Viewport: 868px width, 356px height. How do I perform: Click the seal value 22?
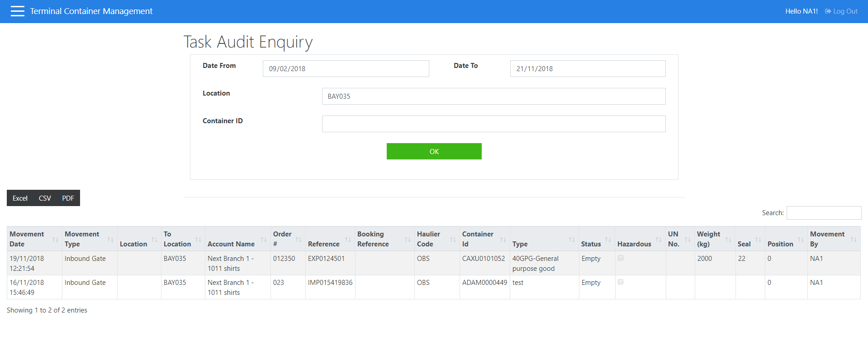click(742, 259)
